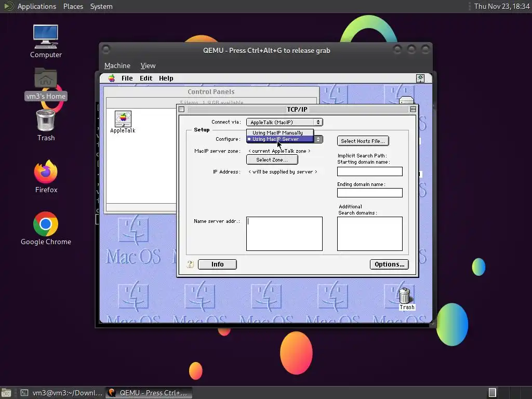Click the QEMU window title bar
Screen dimensions: 532x399
point(267,50)
